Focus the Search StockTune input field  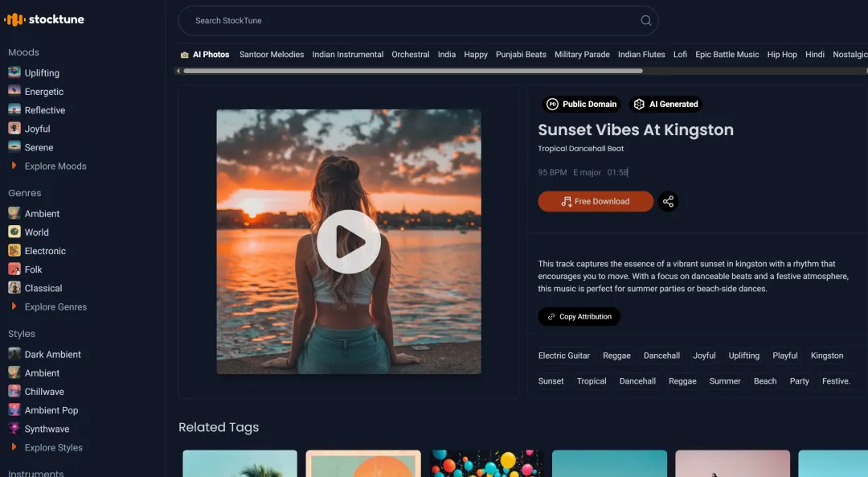point(419,20)
